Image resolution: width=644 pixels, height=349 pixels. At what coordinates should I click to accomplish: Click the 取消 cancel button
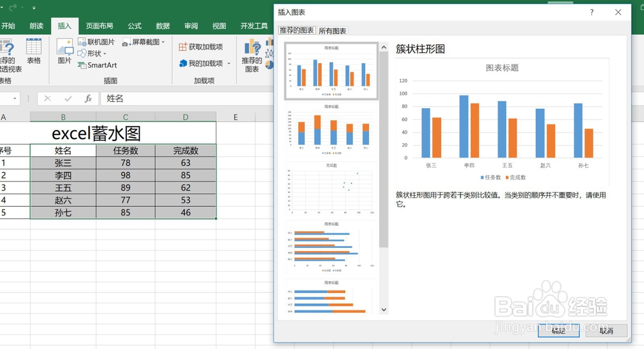coord(606,330)
